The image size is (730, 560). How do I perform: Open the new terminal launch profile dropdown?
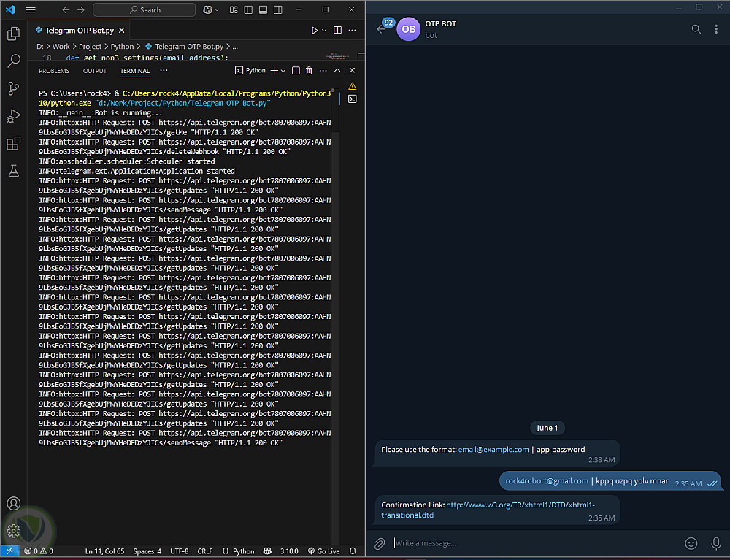click(283, 71)
